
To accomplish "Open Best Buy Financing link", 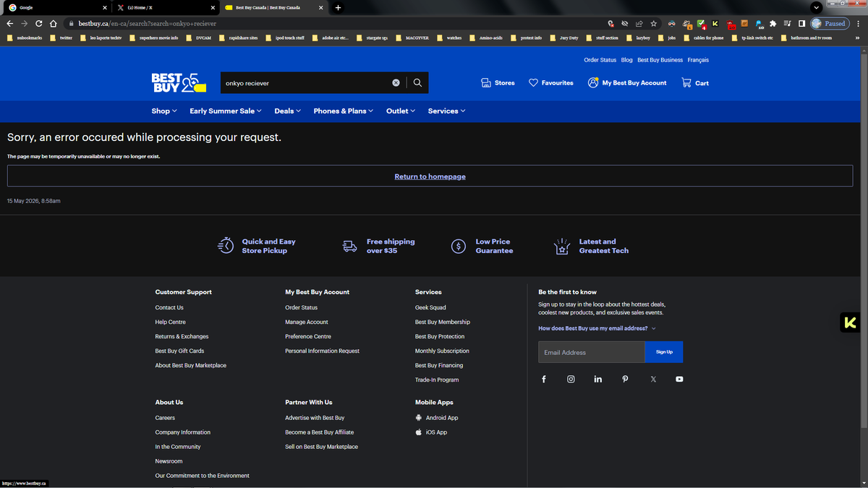I will coord(439,365).
